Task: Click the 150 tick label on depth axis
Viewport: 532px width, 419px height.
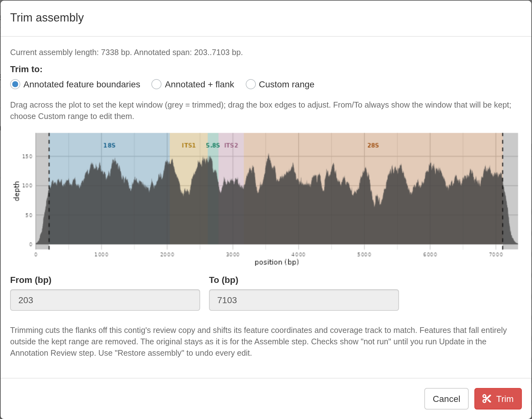Action: tap(27, 156)
